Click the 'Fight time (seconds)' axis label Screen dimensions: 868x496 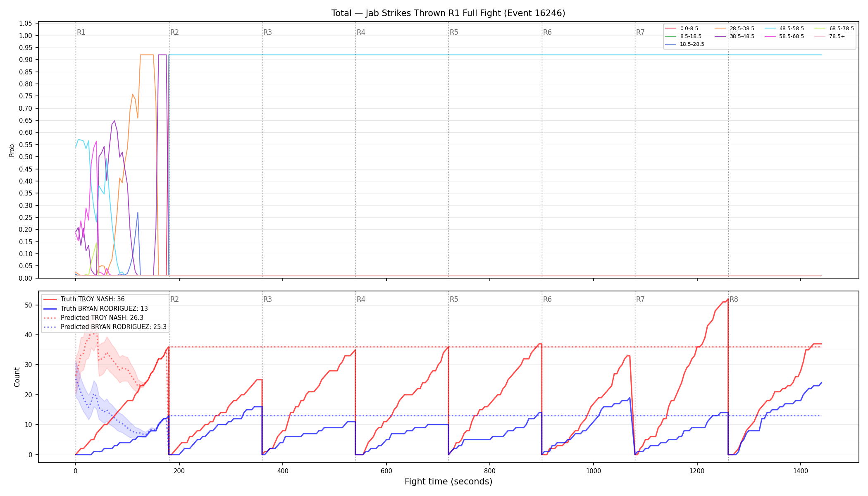[448, 482]
